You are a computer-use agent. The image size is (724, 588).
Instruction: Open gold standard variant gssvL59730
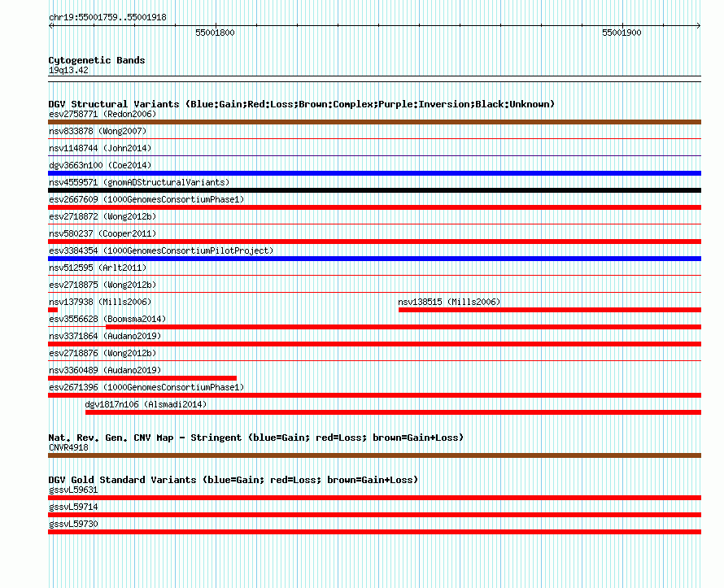73,524
